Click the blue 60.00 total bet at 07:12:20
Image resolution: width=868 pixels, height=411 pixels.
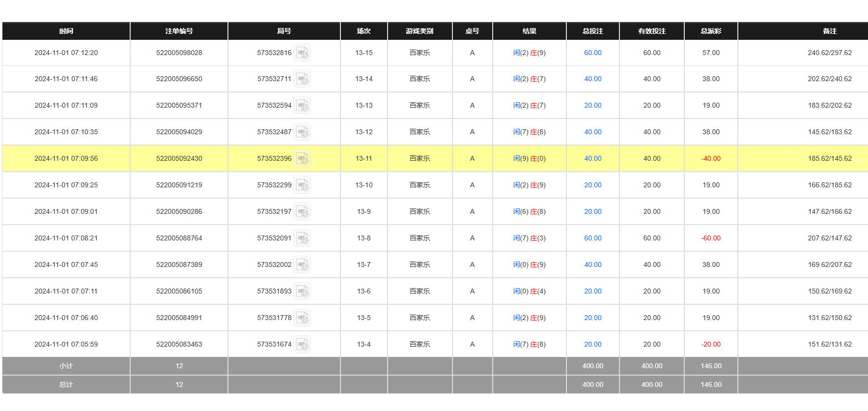pos(592,53)
